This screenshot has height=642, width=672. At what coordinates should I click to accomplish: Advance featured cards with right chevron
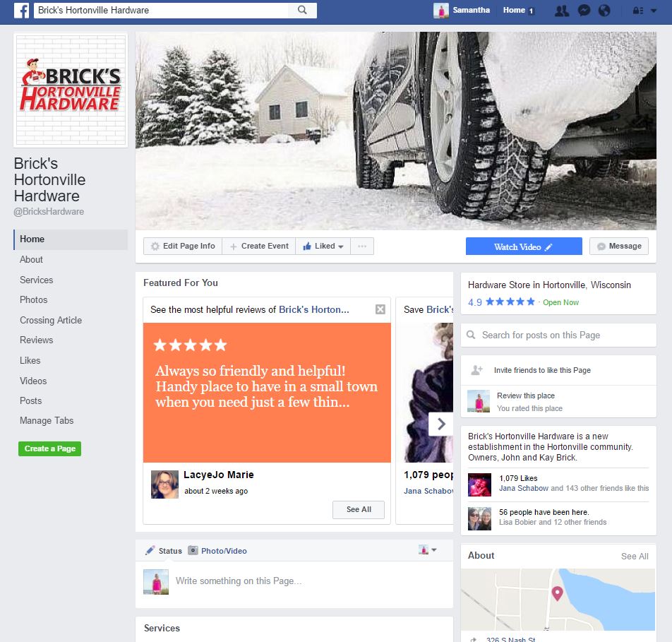pyautogui.click(x=441, y=424)
